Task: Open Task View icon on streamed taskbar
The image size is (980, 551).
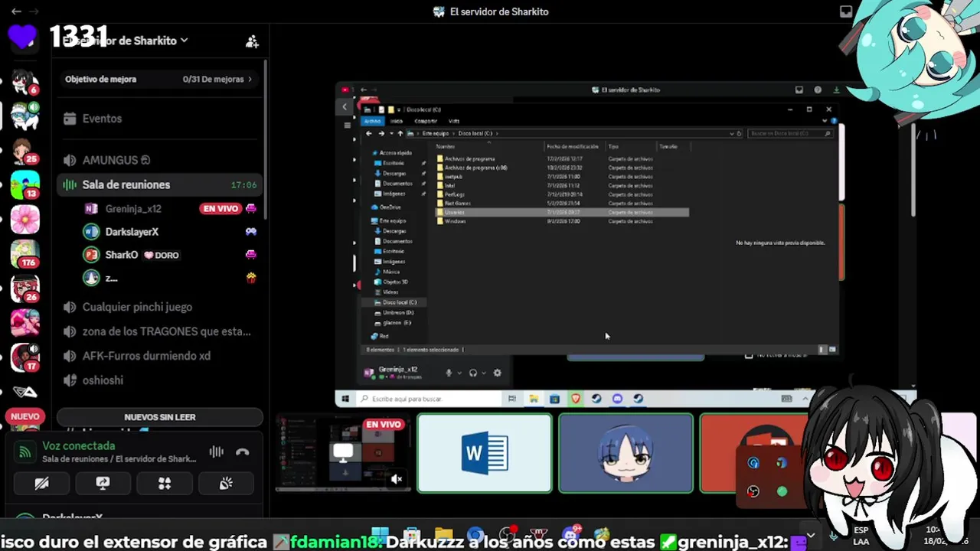Action: pyautogui.click(x=512, y=399)
